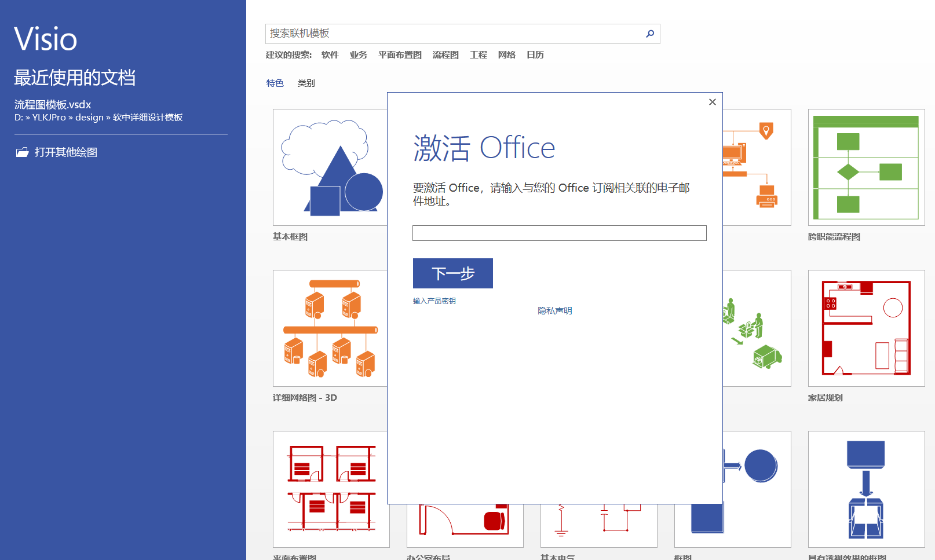
Task: Choose the 平面布置图 template thumbnail
Action: click(x=331, y=489)
